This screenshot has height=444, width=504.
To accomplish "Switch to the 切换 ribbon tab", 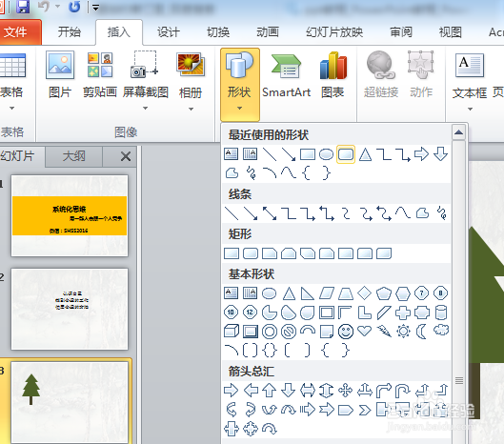I will pos(218,32).
